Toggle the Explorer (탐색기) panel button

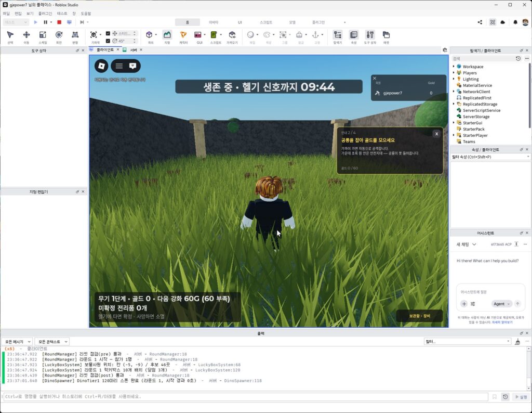(338, 37)
